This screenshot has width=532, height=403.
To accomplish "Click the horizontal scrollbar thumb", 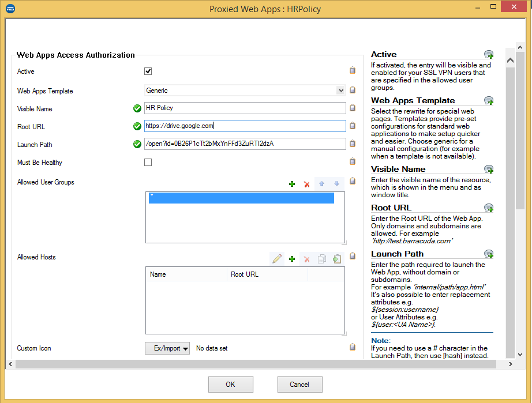I will (256, 364).
